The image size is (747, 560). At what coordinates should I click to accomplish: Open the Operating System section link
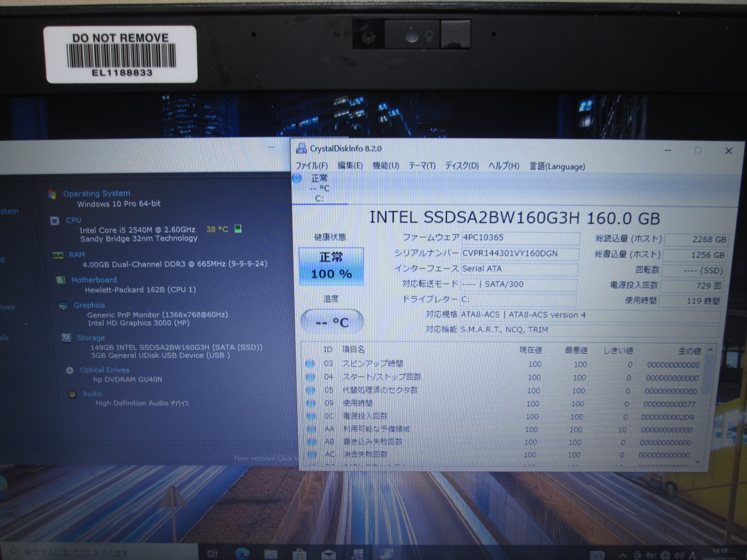pos(97,193)
